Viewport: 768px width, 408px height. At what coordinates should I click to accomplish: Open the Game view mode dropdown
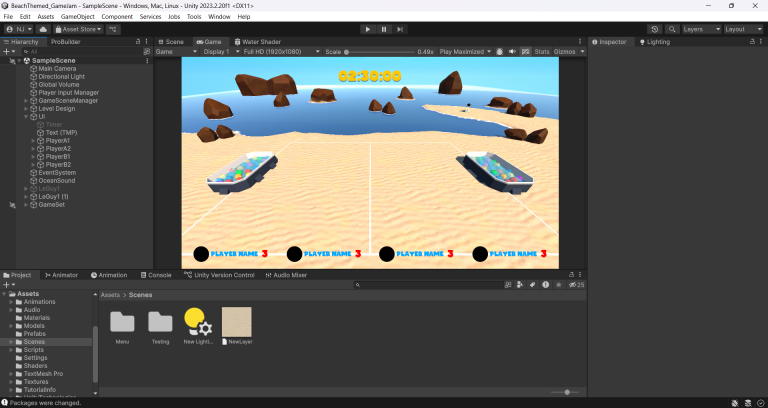(x=176, y=51)
